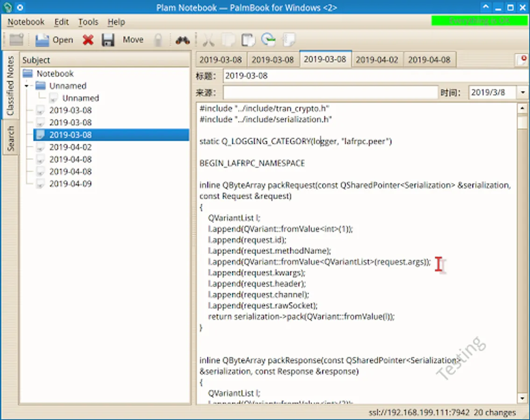Click the floppy disk save icon
530x420 pixels.
click(108, 40)
